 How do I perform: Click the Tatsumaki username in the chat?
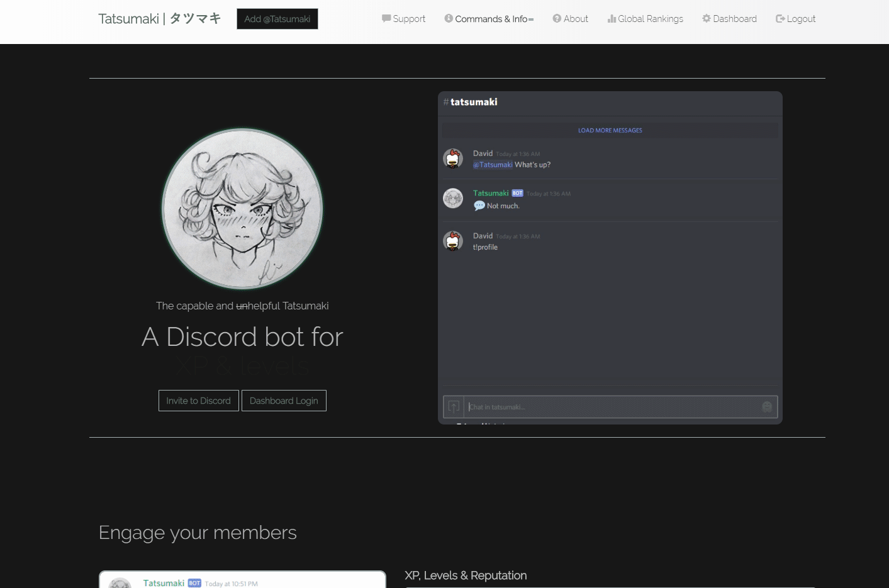tap(491, 193)
